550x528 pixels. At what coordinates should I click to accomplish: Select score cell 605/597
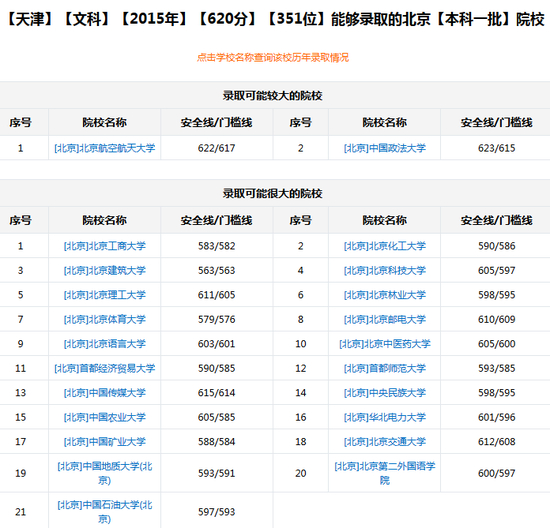point(496,270)
